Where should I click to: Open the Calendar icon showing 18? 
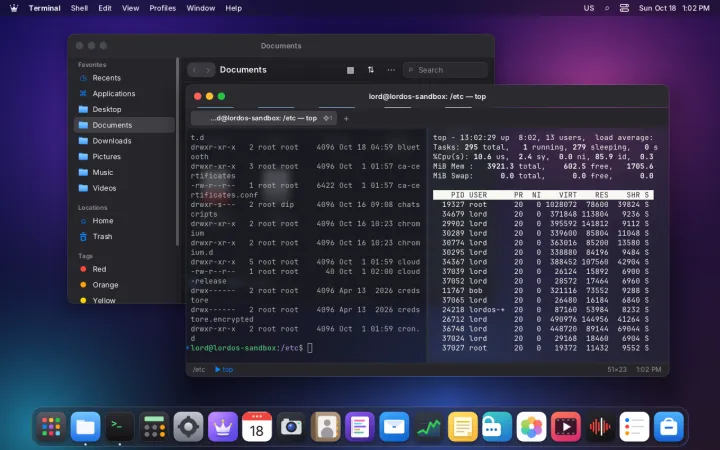(257, 427)
